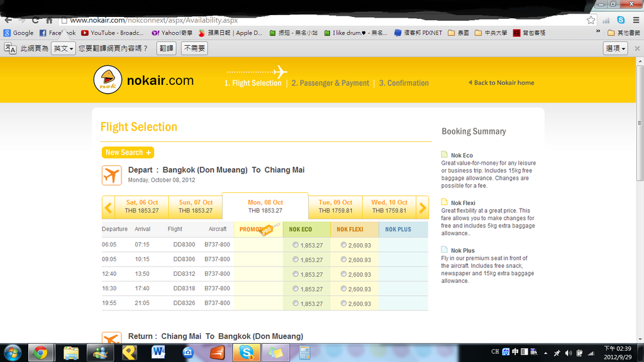This screenshot has width=644, height=362.
Task: Open Skype from the taskbar
Action: pyautogui.click(x=247, y=353)
